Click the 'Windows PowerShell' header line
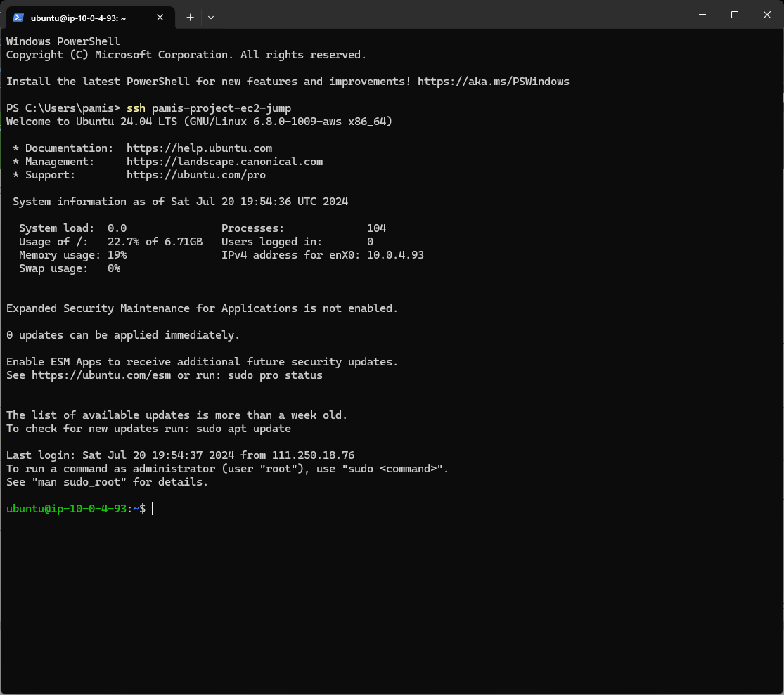 click(63, 41)
